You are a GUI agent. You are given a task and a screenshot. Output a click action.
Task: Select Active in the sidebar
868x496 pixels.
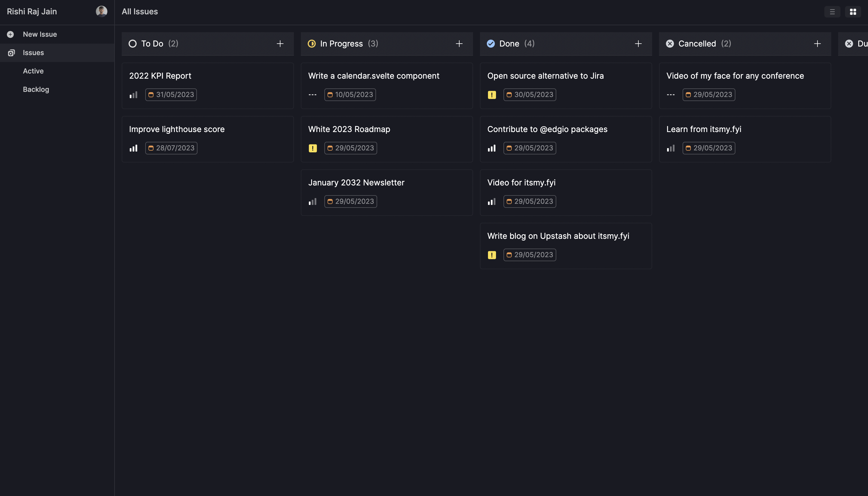[x=33, y=71]
